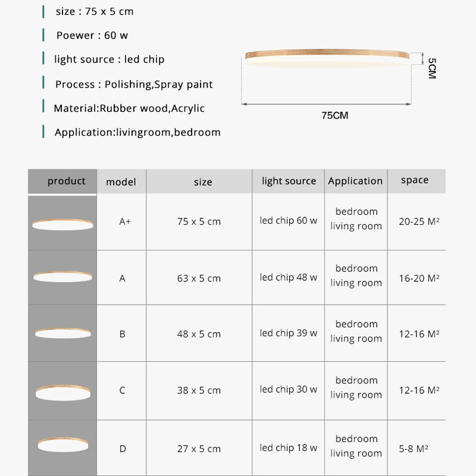Select the '27 x 5 cm' size cell

[x=199, y=449]
